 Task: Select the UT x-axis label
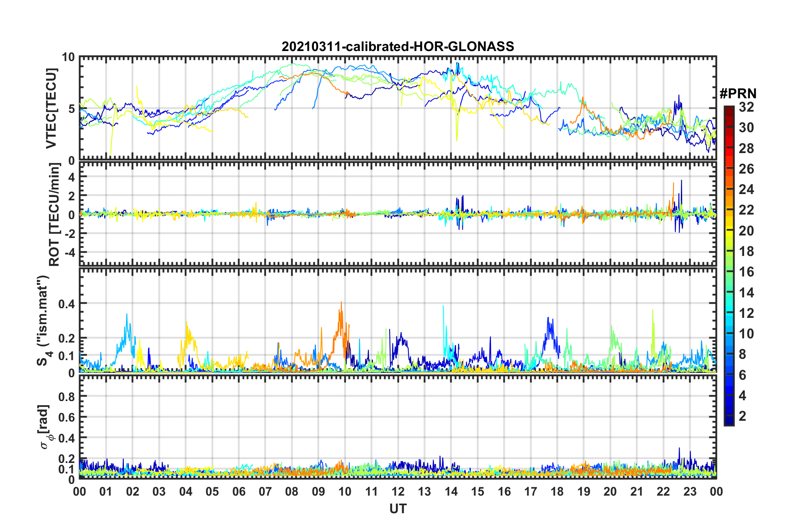point(398,509)
